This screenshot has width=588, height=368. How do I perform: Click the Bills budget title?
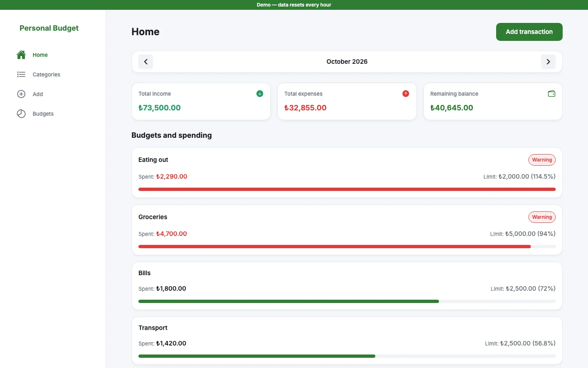(145, 273)
